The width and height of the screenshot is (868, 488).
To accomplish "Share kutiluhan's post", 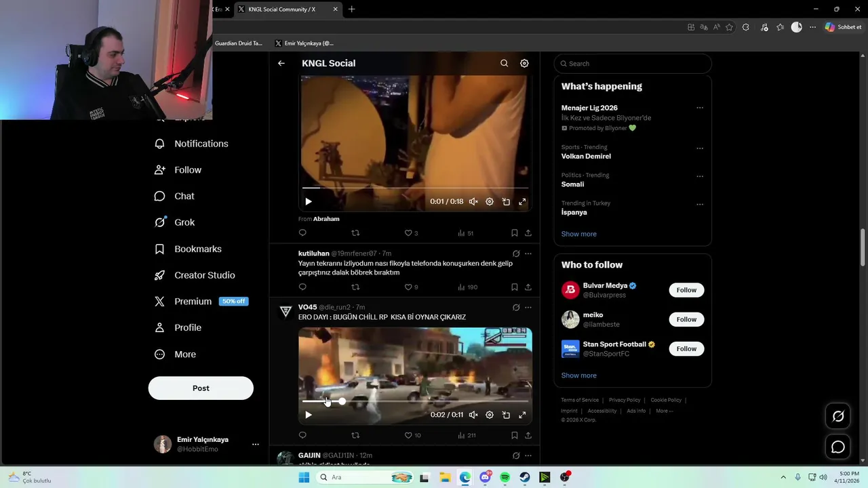I will [x=528, y=287].
